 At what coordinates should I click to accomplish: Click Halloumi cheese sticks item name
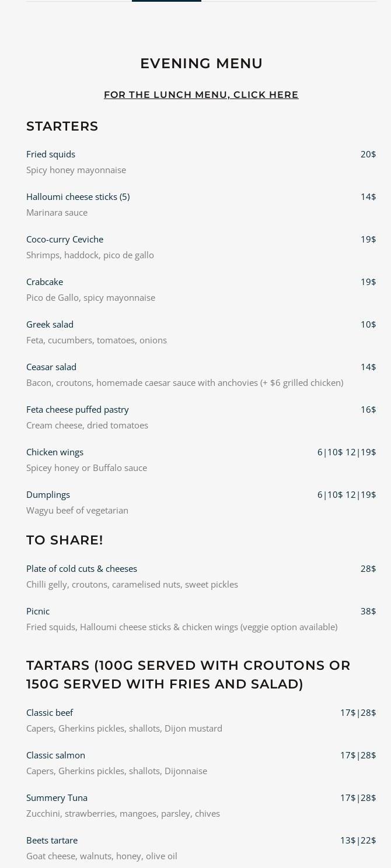78,196
